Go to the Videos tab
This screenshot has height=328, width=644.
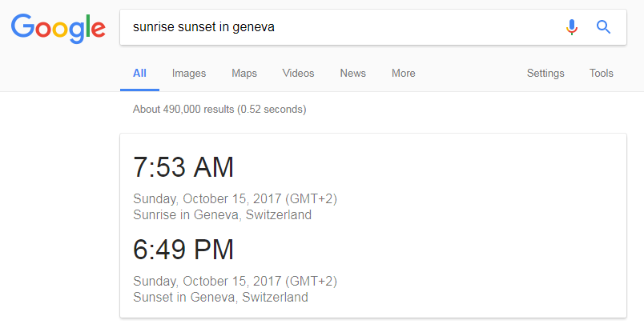point(298,74)
